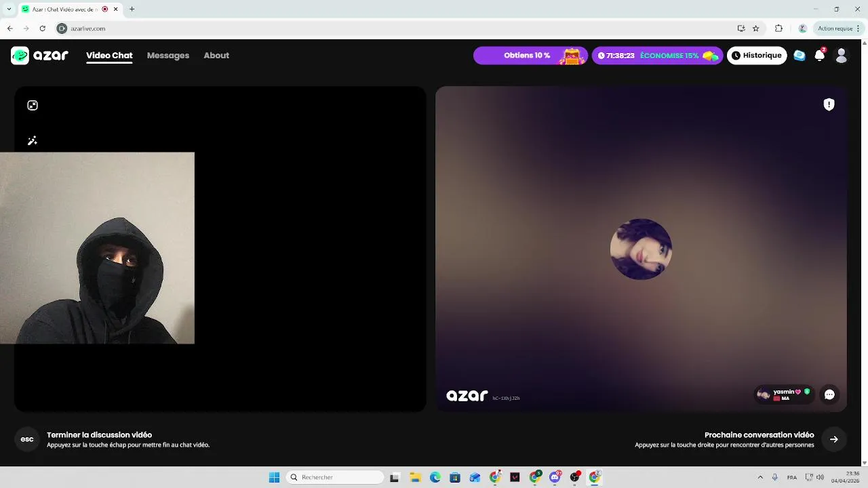Switch to the Messages tab
Image resolution: width=868 pixels, height=488 pixels.
[168, 56]
